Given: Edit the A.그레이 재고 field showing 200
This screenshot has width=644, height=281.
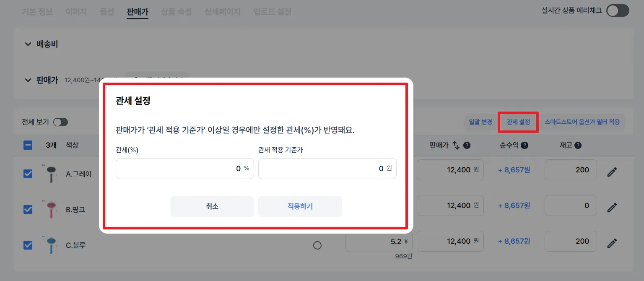Looking at the screenshot, I should point(571,170).
